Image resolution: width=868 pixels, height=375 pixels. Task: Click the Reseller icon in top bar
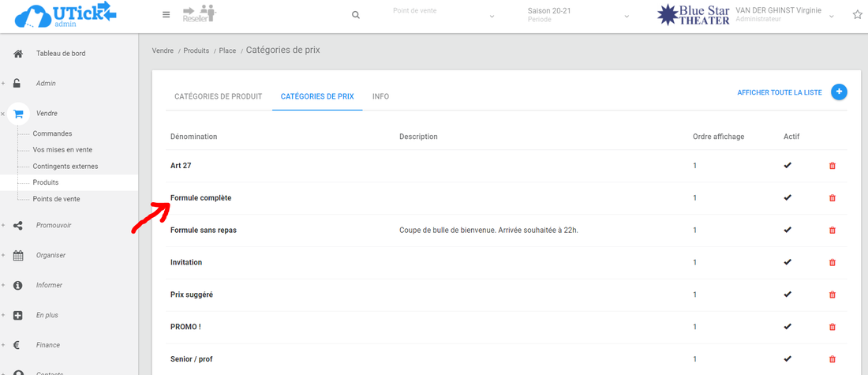point(198,14)
